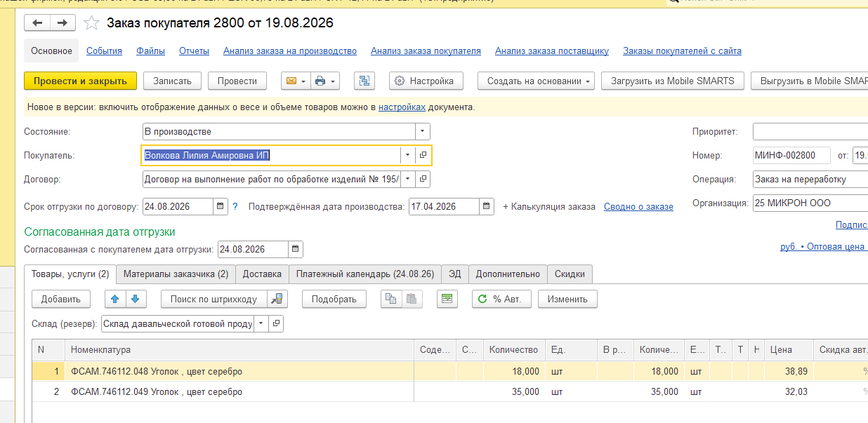Expand the print button dropdown arrow
The width and height of the screenshot is (868, 423).
click(333, 81)
